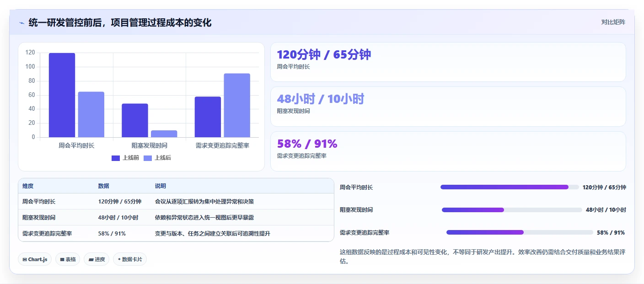This screenshot has width=644, height=284.
Task: Click the 上线前 bar for 周会平均时长
Action: [x=62, y=95]
